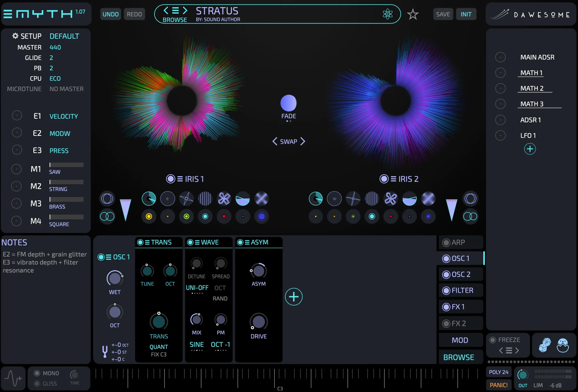Image resolution: width=578 pixels, height=392 pixels.
Task: Open the setup gear icon
Action: tap(15, 36)
